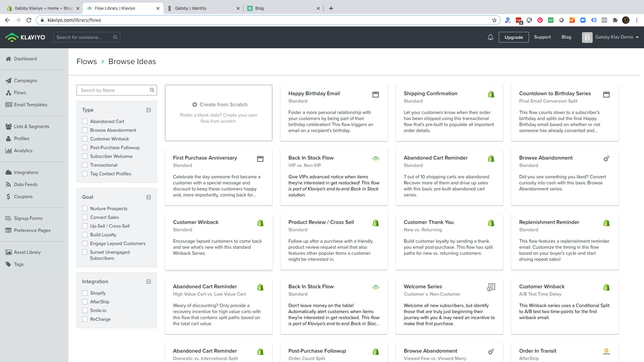This screenshot has height=362, width=644.
Task: Click the Data Feeds RSS icon
Action: click(x=8, y=184)
